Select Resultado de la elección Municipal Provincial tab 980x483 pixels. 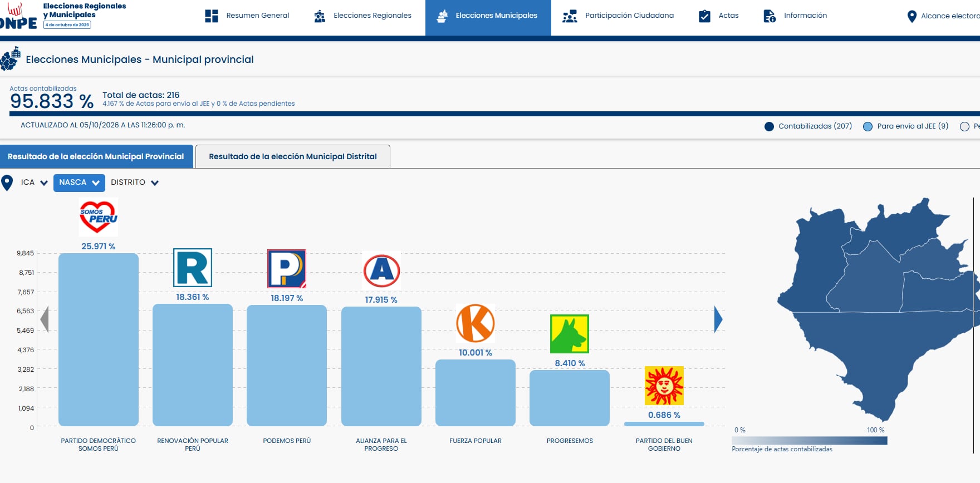[x=96, y=156]
